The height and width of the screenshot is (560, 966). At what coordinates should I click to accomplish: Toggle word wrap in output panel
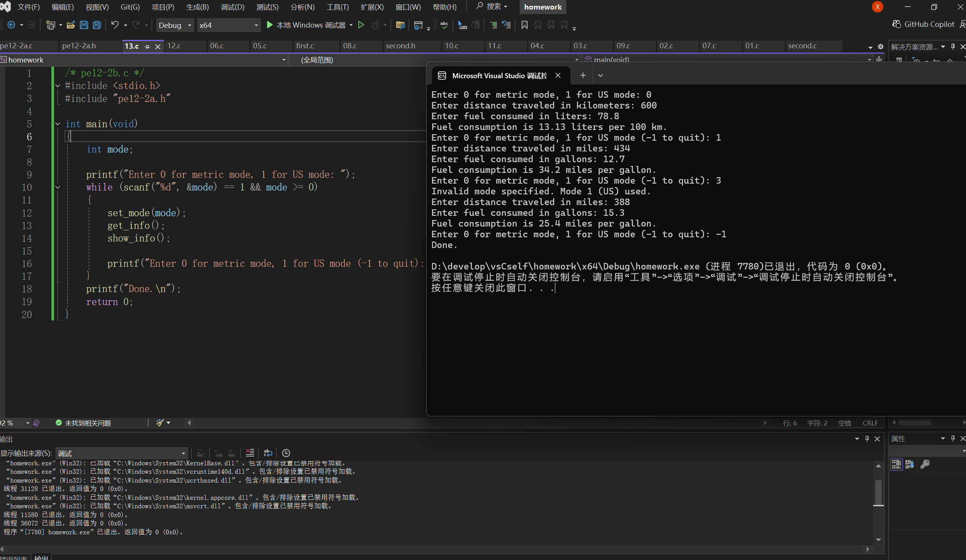pyautogui.click(x=268, y=453)
